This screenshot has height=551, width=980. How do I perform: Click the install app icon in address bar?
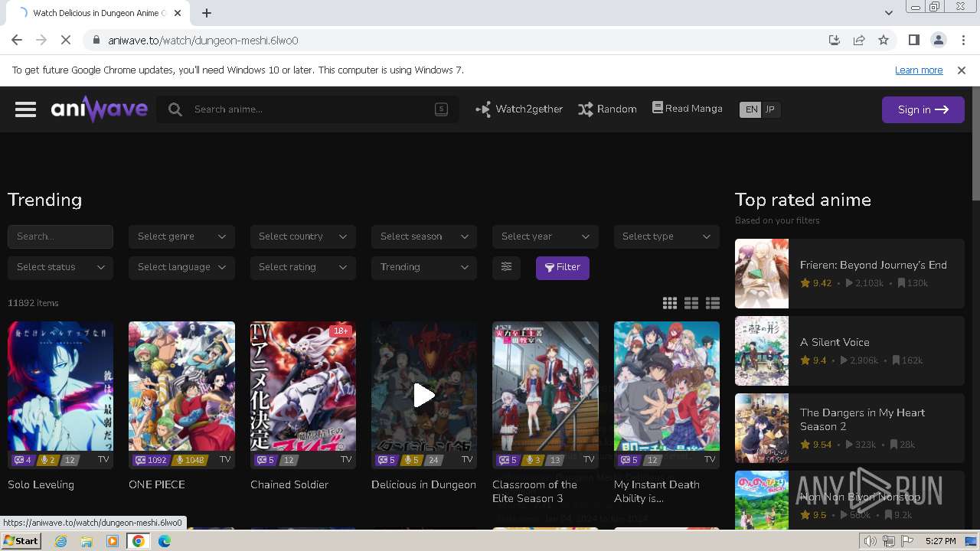click(835, 41)
